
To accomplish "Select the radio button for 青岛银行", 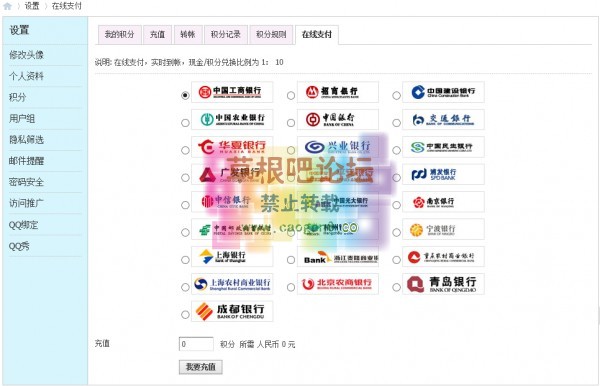I will pos(396,287).
